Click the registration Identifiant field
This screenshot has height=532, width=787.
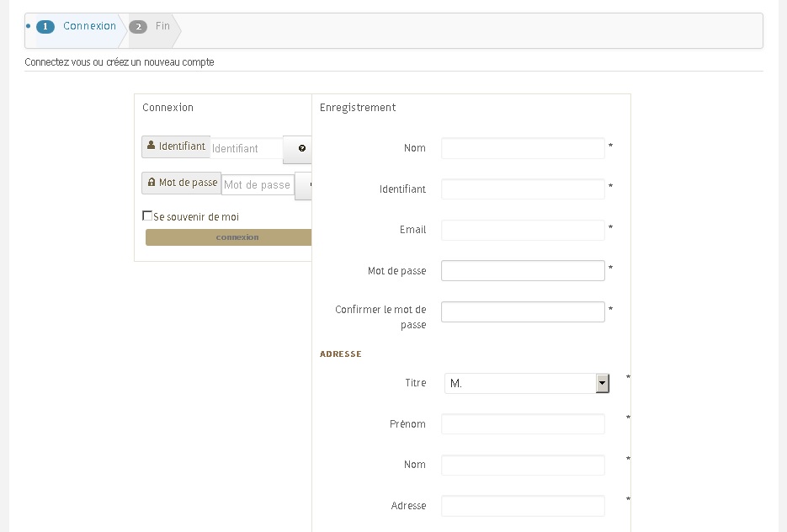(x=523, y=189)
